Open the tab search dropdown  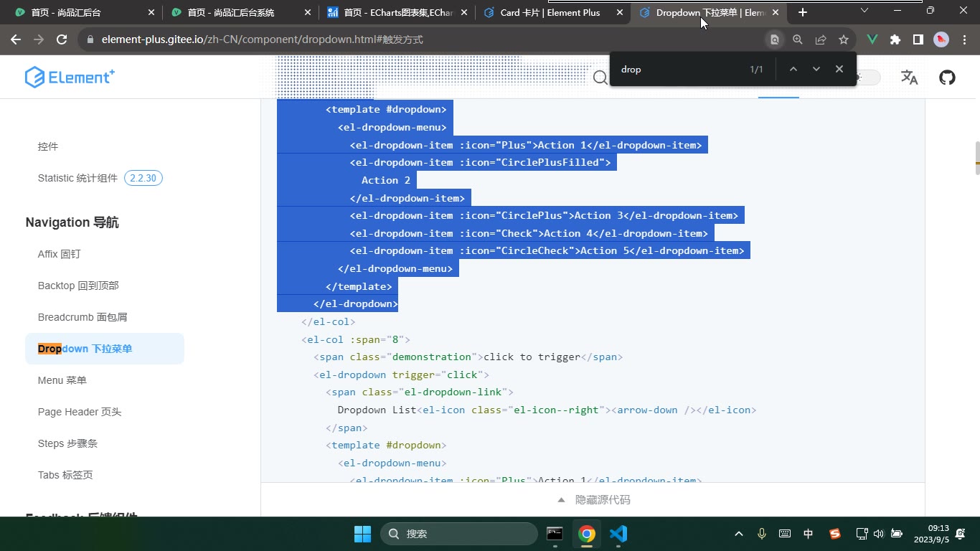click(864, 11)
